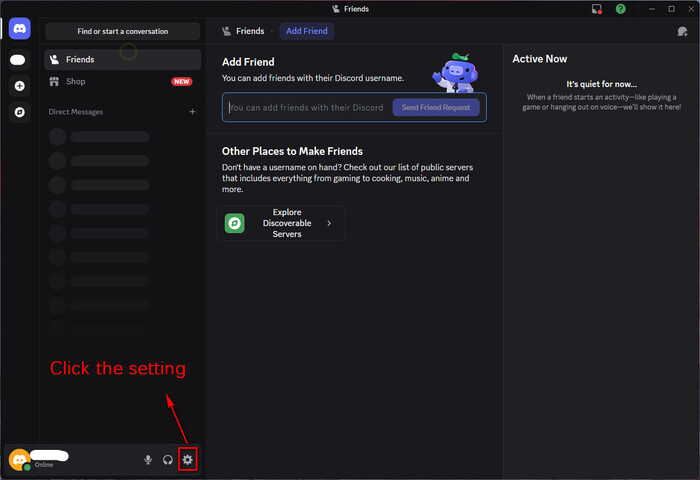Select the Add Friend tab

click(x=307, y=31)
